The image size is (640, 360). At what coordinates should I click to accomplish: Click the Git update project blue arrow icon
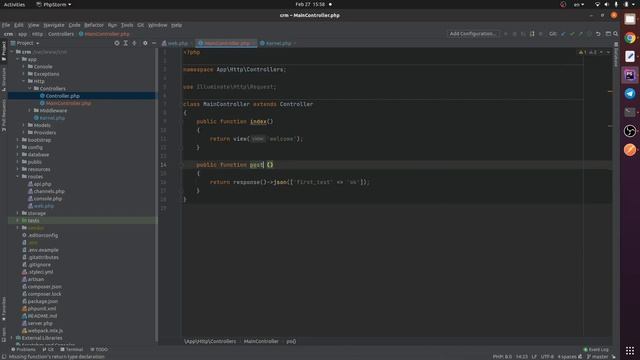pyautogui.click(x=563, y=34)
